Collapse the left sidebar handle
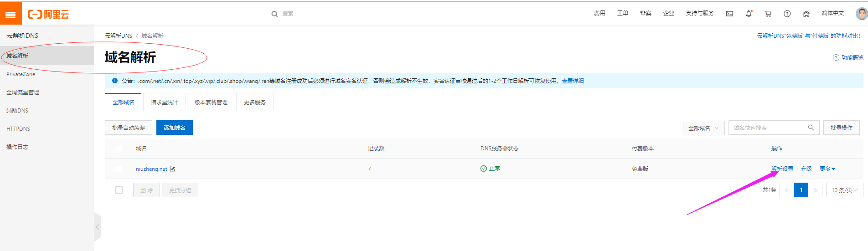Screen dimensions: 868x251 click(x=97, y=226)
